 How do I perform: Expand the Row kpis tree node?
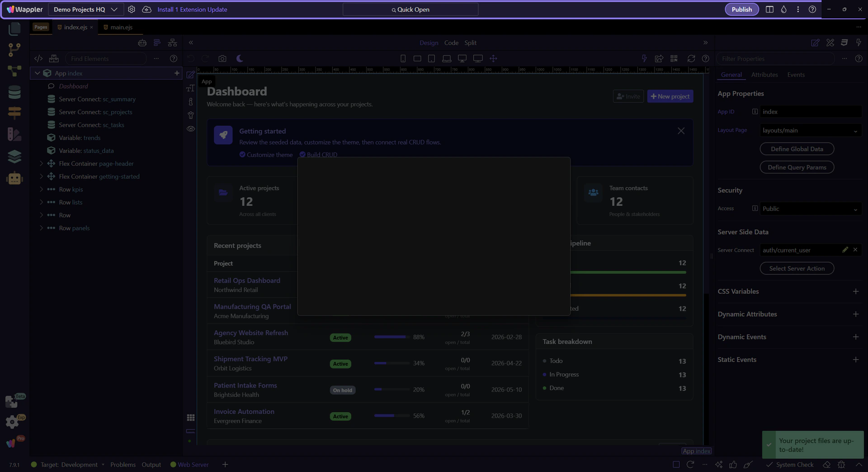click(x=41, y=189)
